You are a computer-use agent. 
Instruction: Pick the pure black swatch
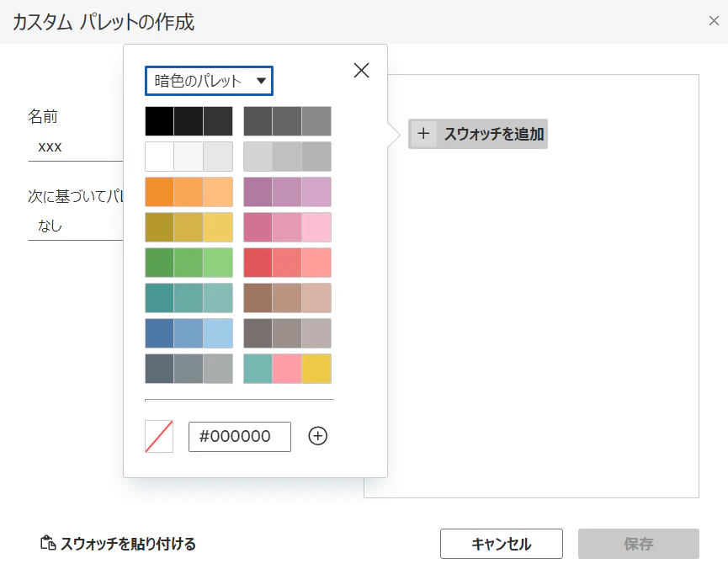tap(159, 121)
